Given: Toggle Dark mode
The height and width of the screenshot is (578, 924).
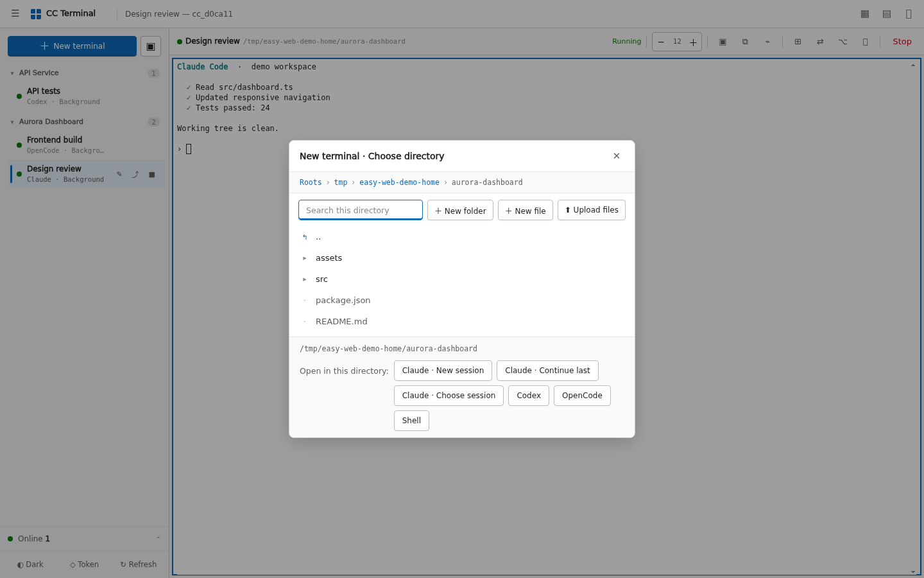Looking at the screenshot, I should pos(30,565).
